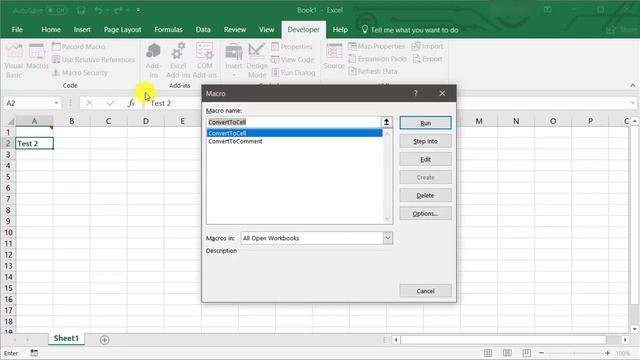Click View Code
640x360 pixels.
(x=293, y=60)
